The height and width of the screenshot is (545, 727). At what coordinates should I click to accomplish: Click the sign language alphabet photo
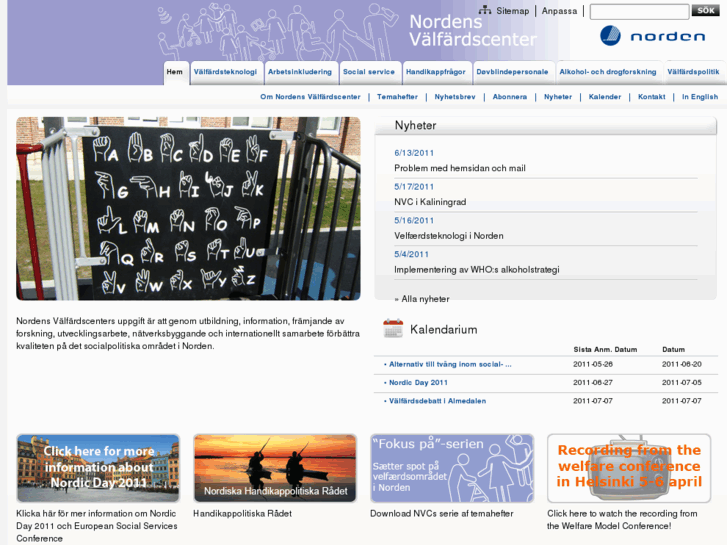click(x=188, y=208)
